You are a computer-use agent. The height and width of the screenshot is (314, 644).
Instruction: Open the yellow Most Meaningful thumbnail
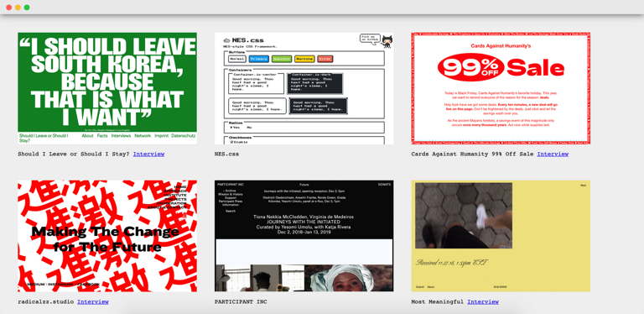(501, 236)
